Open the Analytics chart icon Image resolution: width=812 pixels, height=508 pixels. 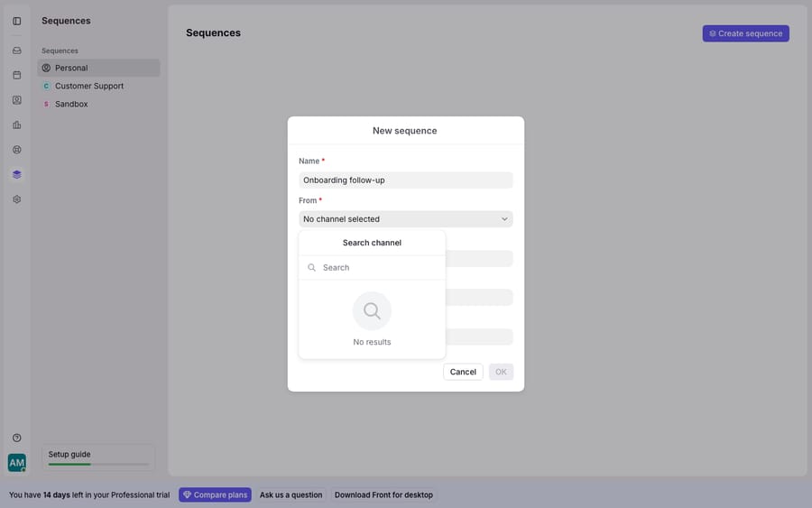pos(17,125)
